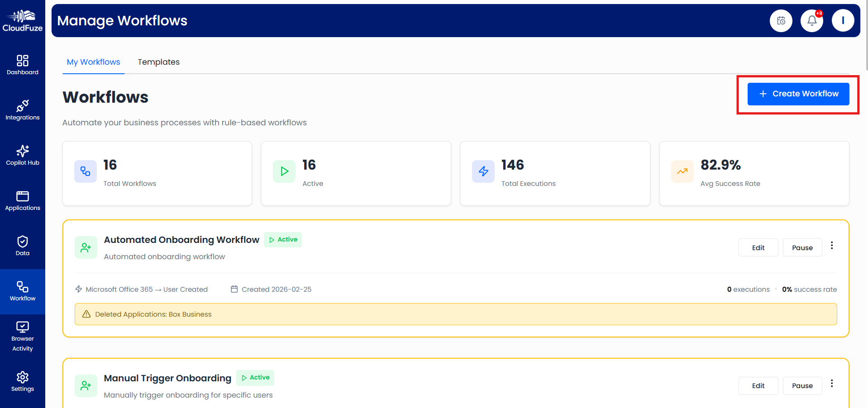Click the CloudFuze logo

pyautogui.click(x=22, y=19)
